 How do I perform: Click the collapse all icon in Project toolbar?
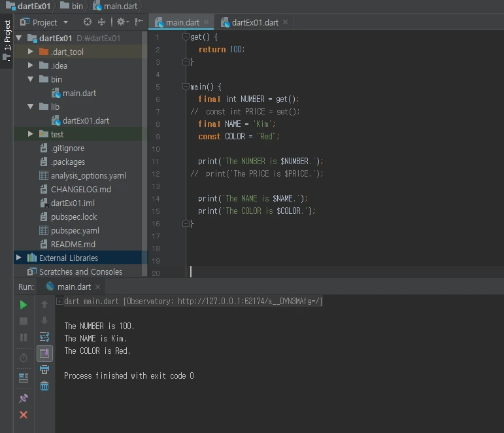(101, 22)
